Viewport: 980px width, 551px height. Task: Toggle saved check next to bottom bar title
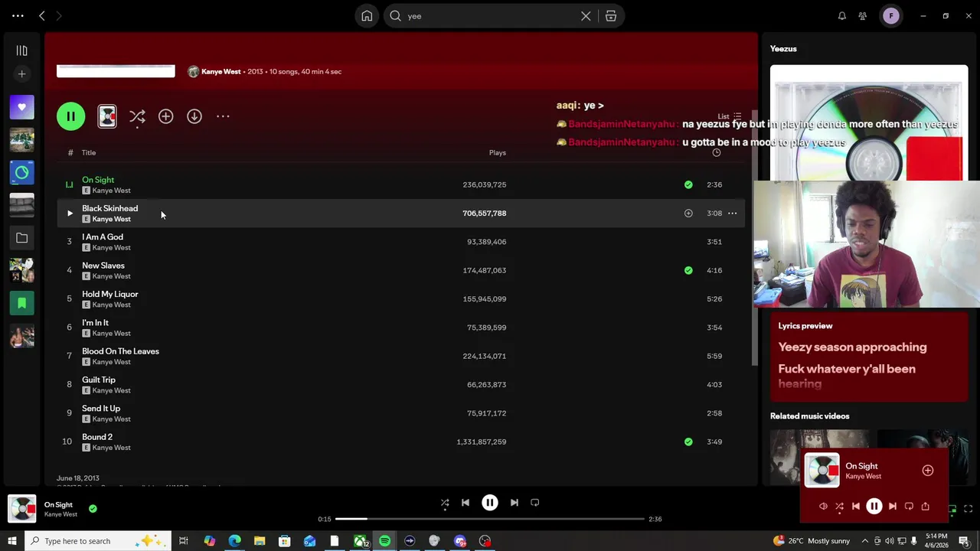pyautogui.click(x=93, y=508)
